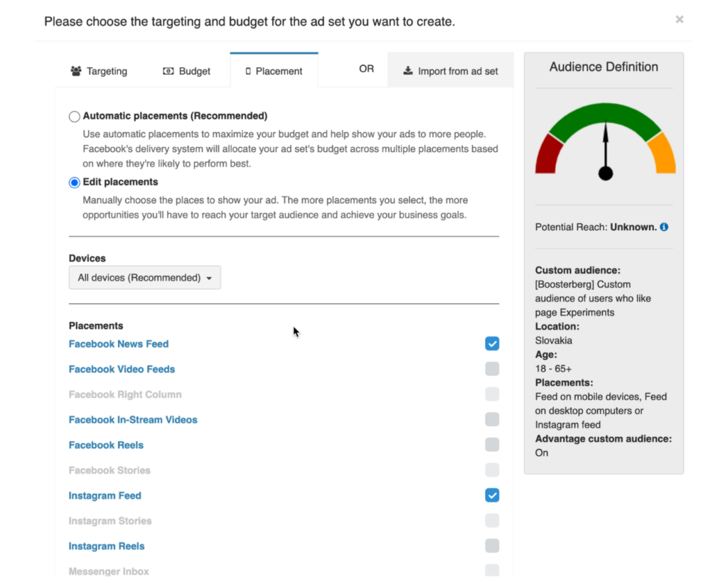728x584 pixels.
Task: Check the Facebook Reels checkbox
Action: 492,445
